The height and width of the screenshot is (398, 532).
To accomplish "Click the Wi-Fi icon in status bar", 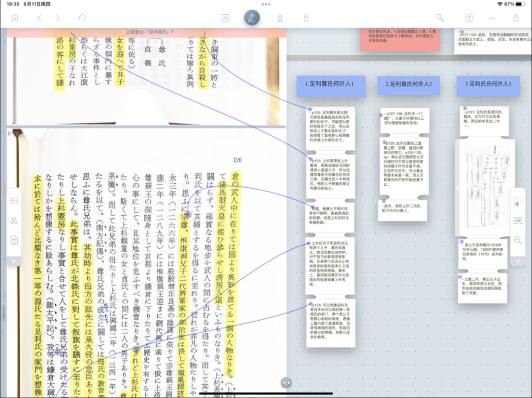I will point(500,4).
